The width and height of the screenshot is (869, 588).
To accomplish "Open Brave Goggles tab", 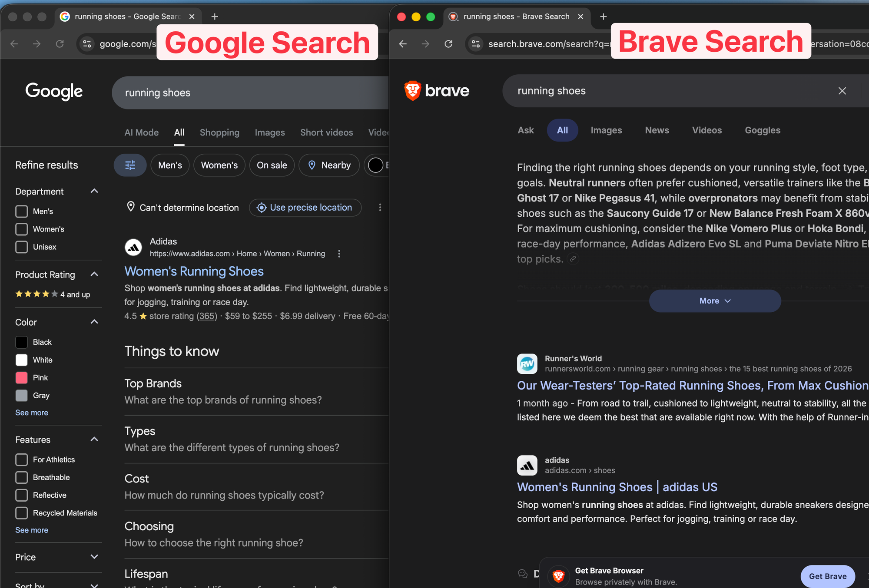I will tap(762, 130).
